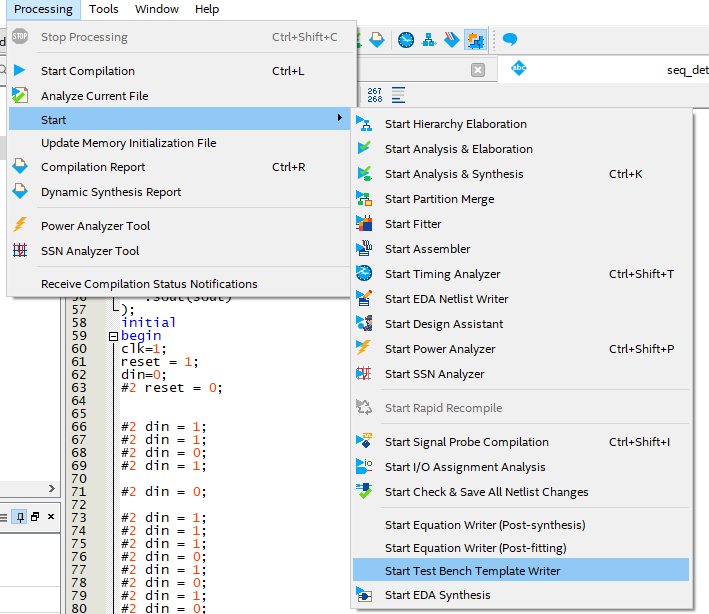Collapse the begin block in code editor
The height and width of the screenshot is (614, 709).
(113, 337)
